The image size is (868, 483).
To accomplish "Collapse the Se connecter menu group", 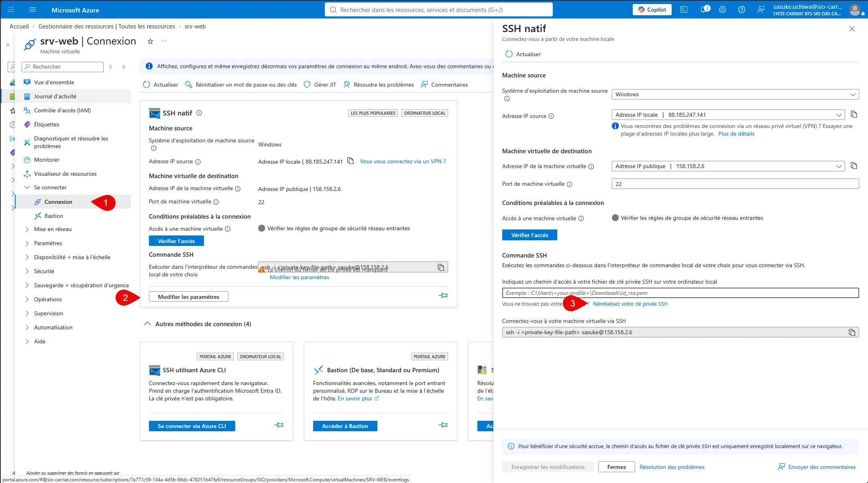I will (27, 187).
